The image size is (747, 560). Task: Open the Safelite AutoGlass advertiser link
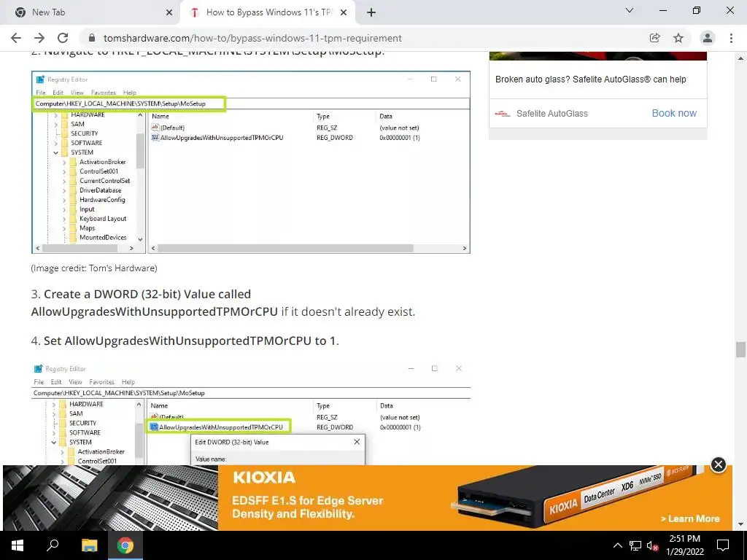pyautogui.click(x=552, y=113)
